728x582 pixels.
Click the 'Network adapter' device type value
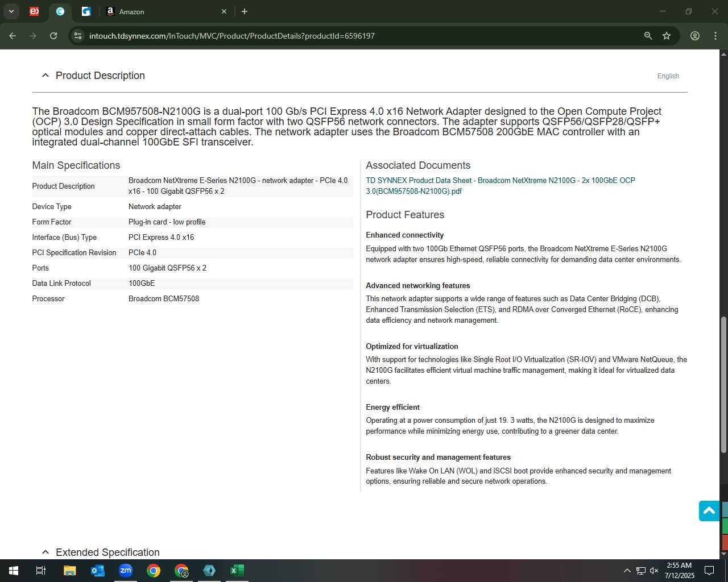pos(155,206)
